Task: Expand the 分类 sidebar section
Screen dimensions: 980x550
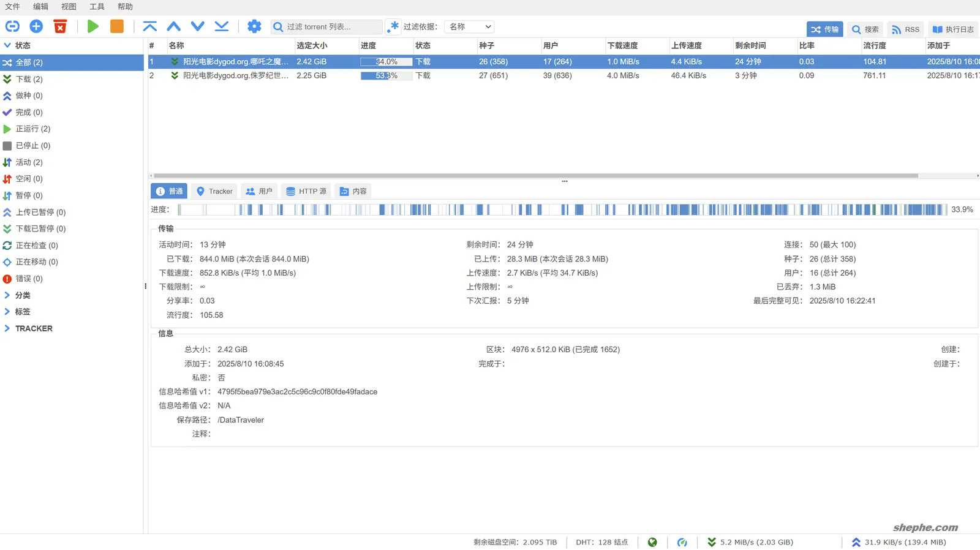Action: click(7, 295)
